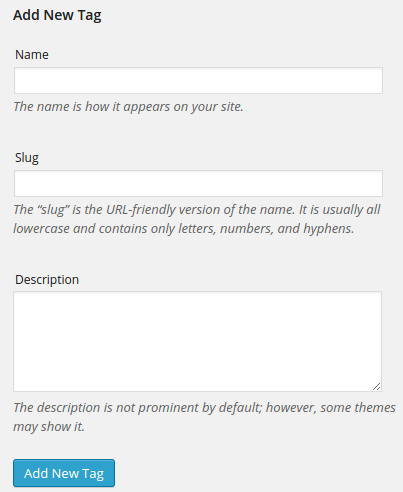Click the word "hyphens" in slug help
The image size is (403, 492).
point(328,229)
